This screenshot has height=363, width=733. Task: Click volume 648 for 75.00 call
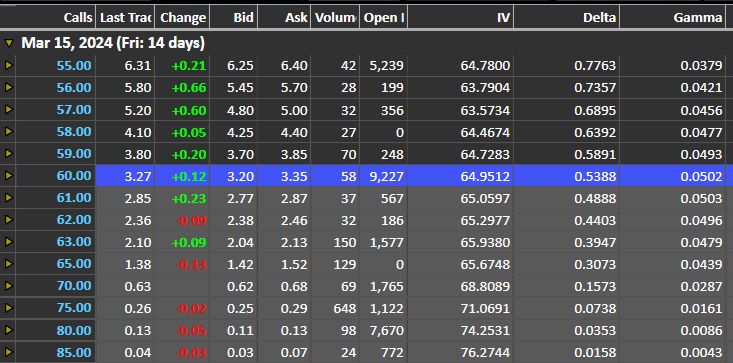click(x=345, y=308)
